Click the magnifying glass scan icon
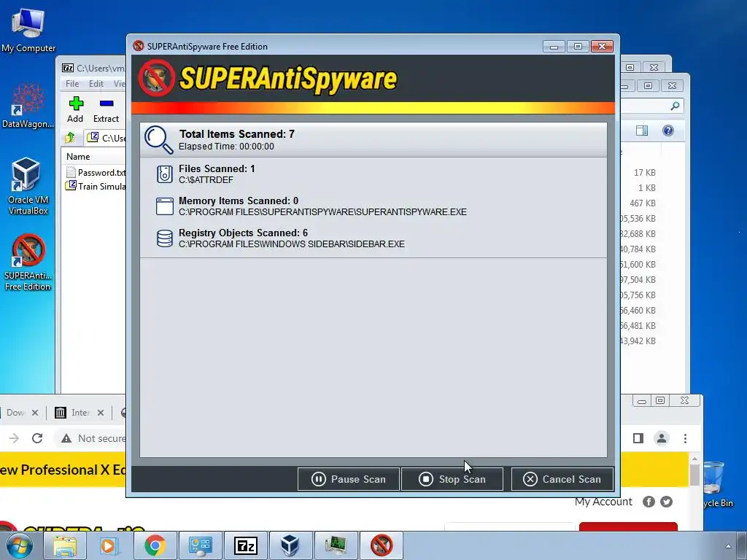Viewport: 747px width, 560px height. click(x=158, y=139)
